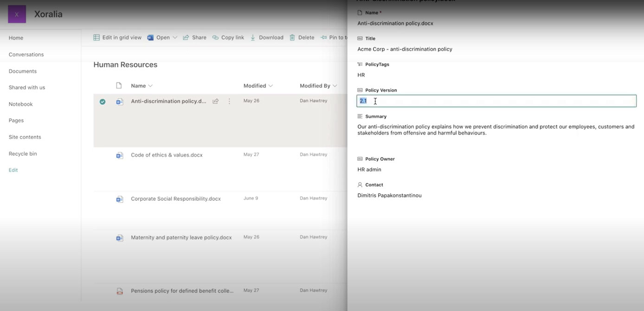Click PDF icon of Pensions policy file
This screenshot has height=311, width=644.
click(x=120, y=291)
